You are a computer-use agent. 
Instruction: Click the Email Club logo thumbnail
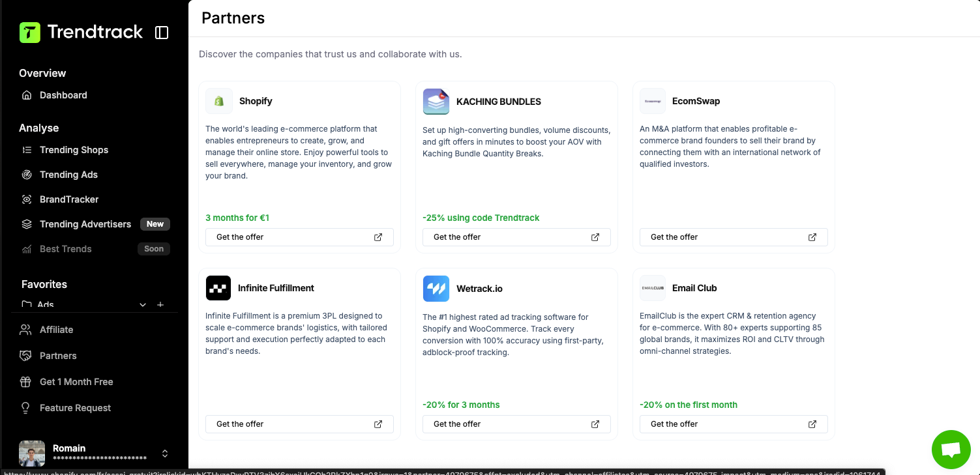(x=653, y=288)
